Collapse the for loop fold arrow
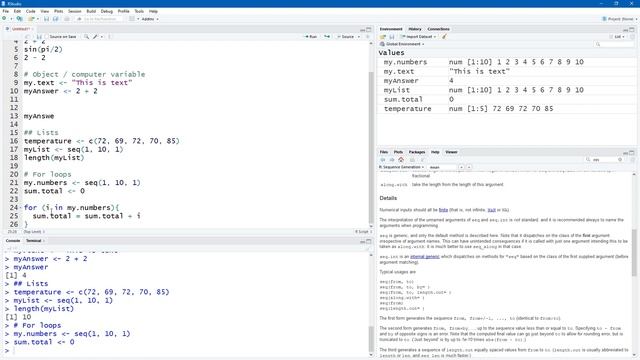Image resolution: width=640 pixels, height=360 pixels. (20, 208)
